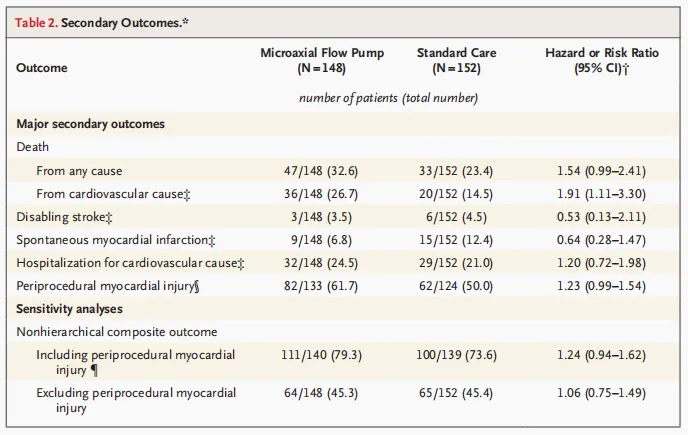688x435 pixels.
Task: Select the Major secondary outcomes section heading
Action: pos(90,124)
